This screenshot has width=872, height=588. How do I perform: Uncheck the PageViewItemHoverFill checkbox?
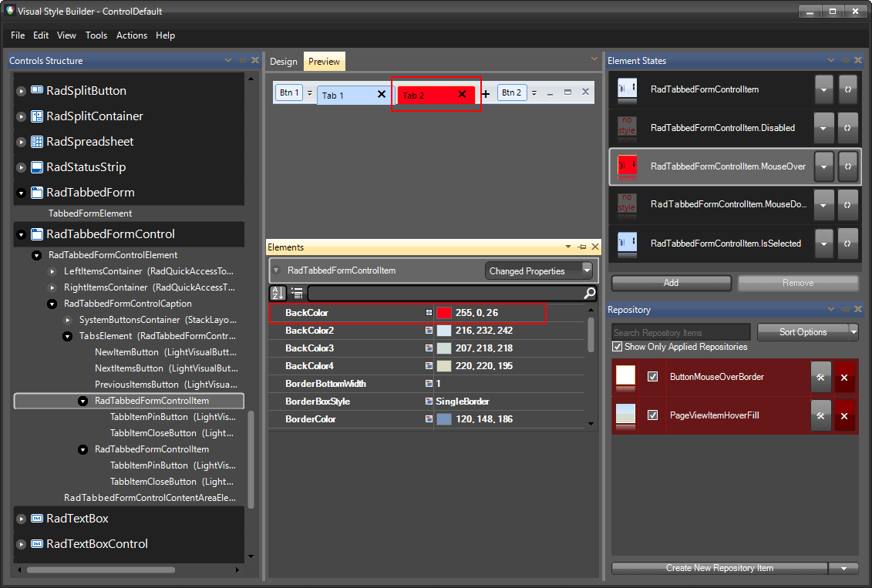(653, 415)
